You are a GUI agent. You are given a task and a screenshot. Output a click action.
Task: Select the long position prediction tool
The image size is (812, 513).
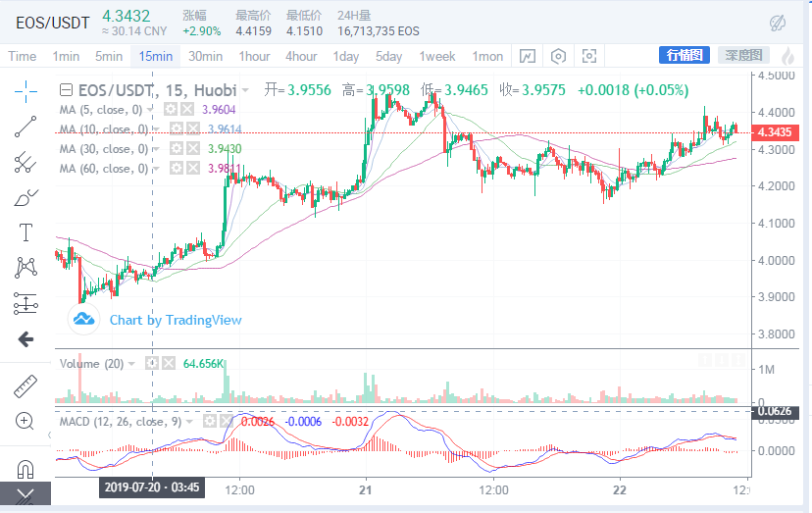click(x=25, y=303)
